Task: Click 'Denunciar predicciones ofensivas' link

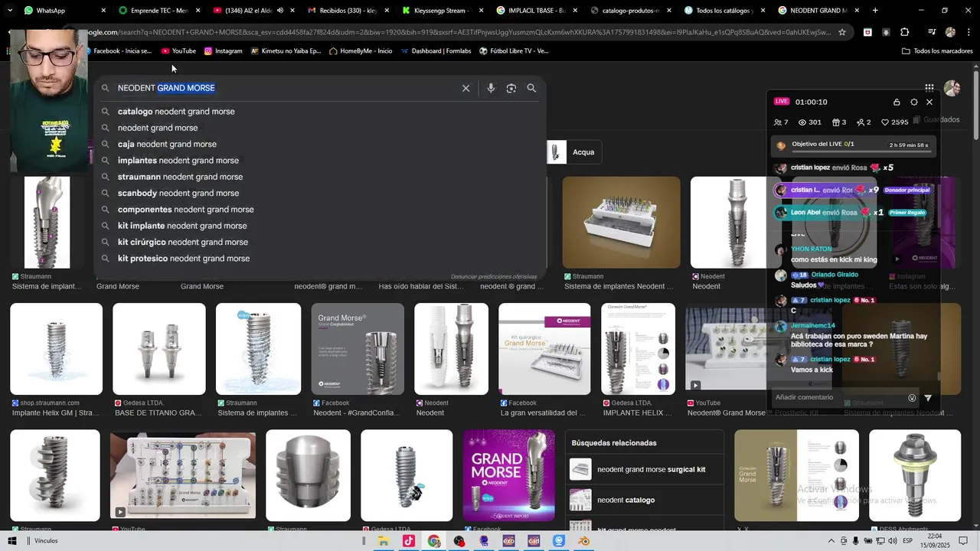Action: click(x=494, y=276)
